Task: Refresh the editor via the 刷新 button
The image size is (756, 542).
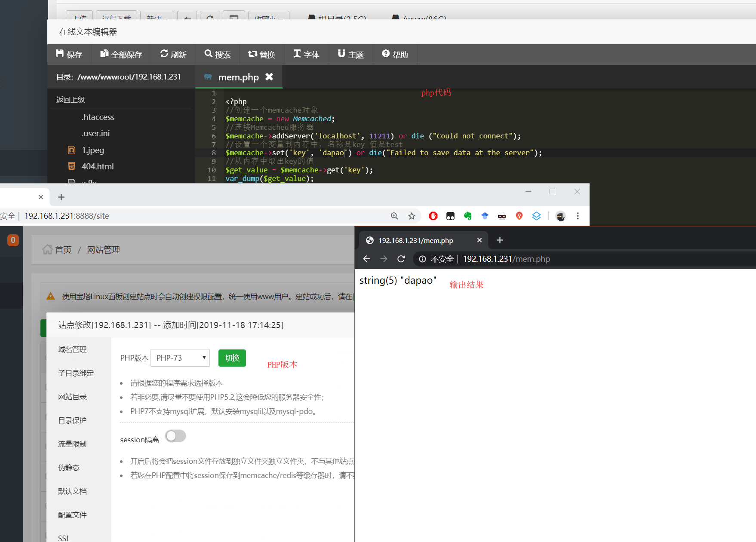Action: tap(173, 55)
